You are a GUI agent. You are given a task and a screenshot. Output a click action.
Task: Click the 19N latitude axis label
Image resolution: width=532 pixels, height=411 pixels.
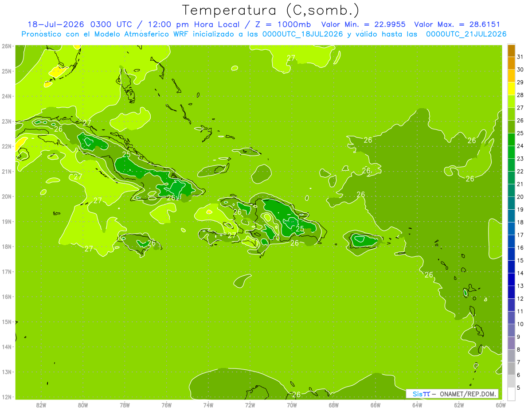[x=6, y=221]
